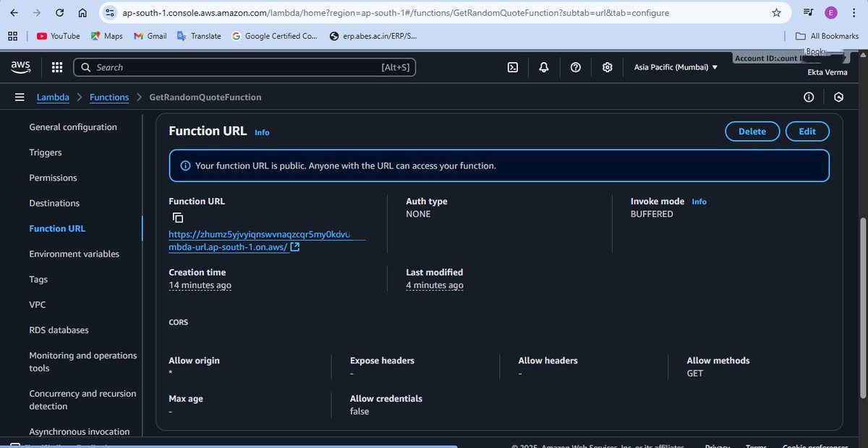Screen dimensions: 868x448
Task: Copy the function URL with copy icon
Action: pyautogui.click(x=178, y=217)
